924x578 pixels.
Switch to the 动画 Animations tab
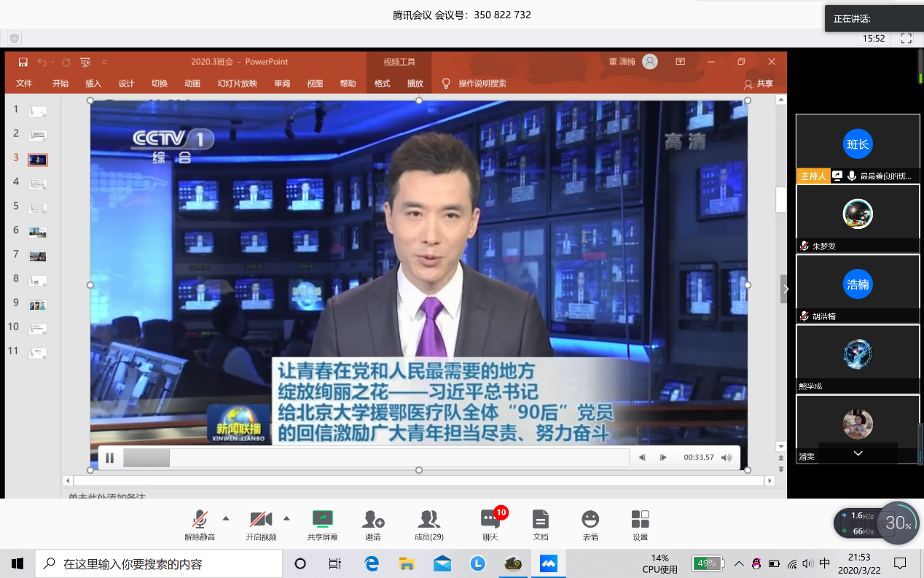(x=192, y=83)
